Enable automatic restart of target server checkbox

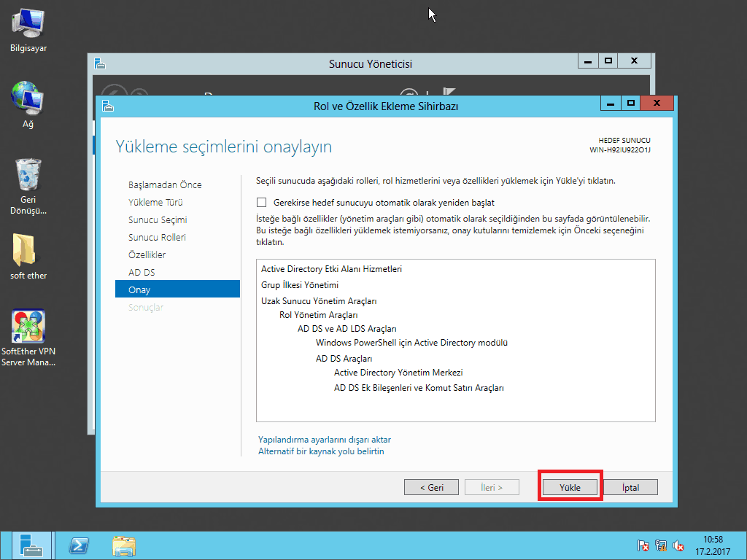click(262, 203)
